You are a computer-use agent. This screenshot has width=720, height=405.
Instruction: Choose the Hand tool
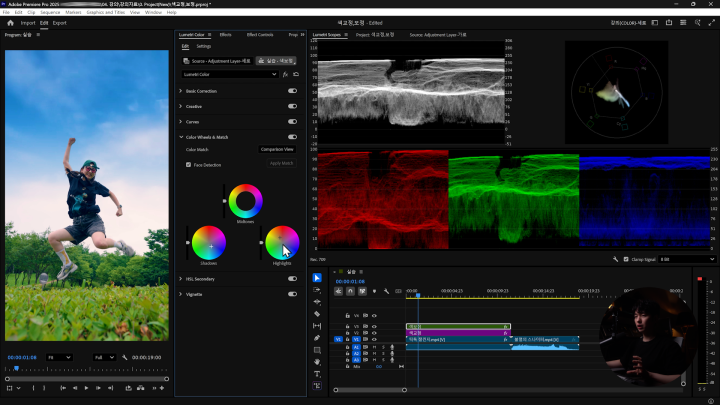pyautogui.click(x=317, y=361)
